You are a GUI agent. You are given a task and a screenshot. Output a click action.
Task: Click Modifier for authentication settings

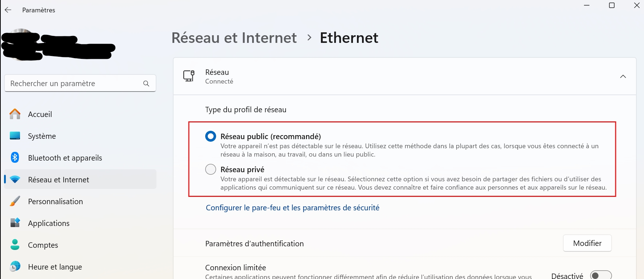587,243
